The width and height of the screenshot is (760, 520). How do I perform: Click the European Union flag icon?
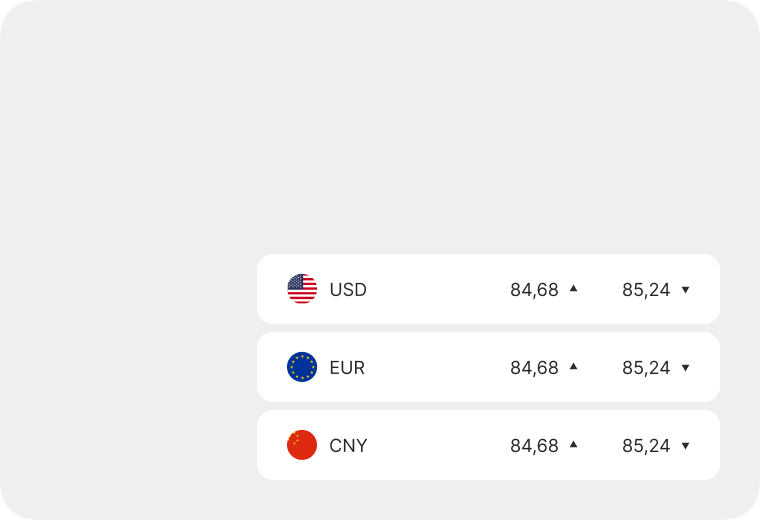(302, 367)
